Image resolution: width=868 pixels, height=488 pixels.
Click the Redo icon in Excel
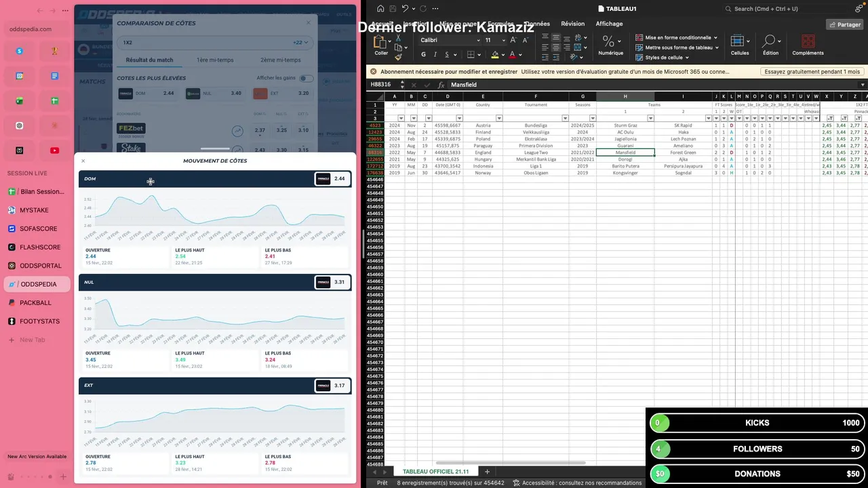[x=423, y=9]
